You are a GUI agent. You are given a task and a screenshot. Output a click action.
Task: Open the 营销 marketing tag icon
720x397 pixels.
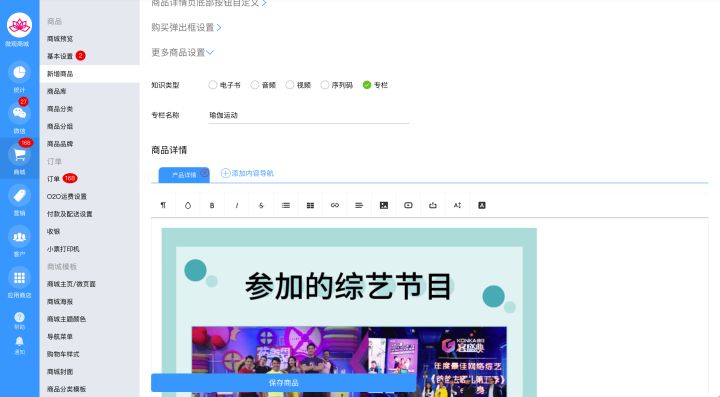[x=19, y=196]
